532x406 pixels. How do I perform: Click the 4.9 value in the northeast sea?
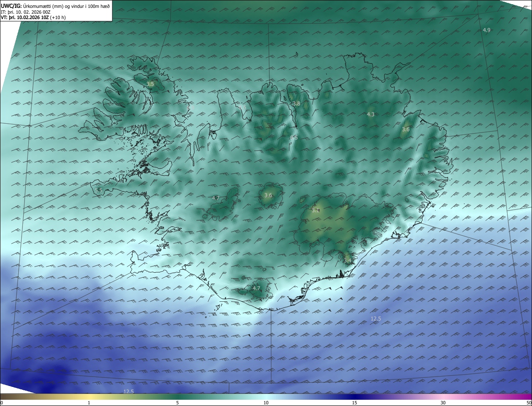pos(486,30)
